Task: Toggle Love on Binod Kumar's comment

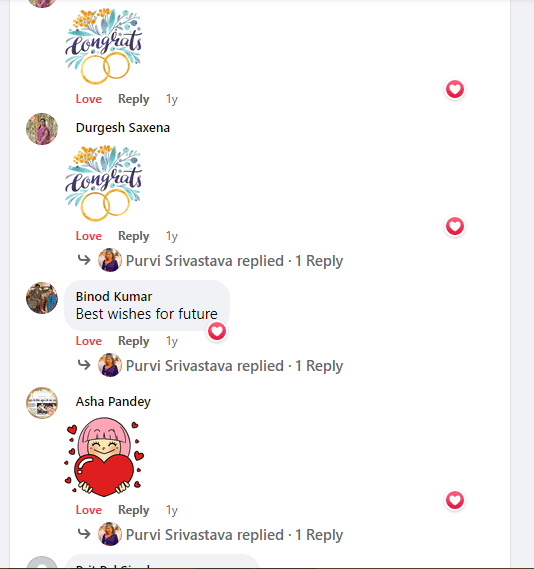Action: (89, 341)
